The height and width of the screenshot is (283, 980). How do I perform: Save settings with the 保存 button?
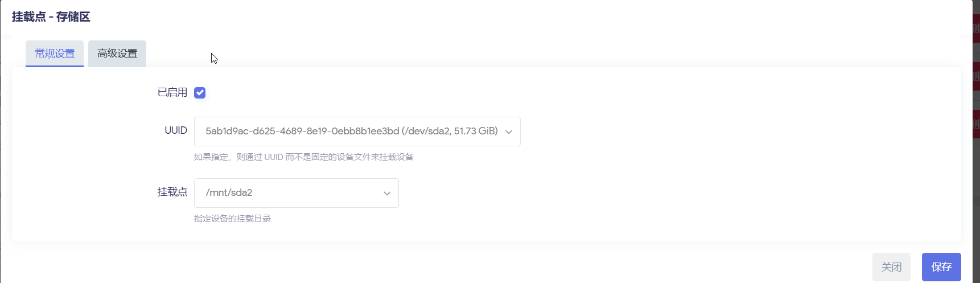pos(941,266)
